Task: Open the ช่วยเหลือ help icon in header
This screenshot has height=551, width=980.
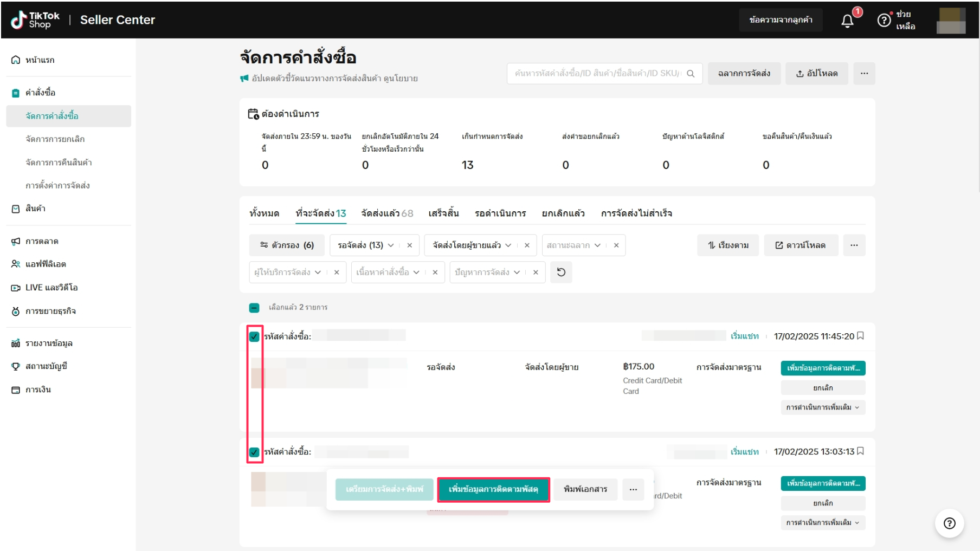Action: click(x=884, y=20)
